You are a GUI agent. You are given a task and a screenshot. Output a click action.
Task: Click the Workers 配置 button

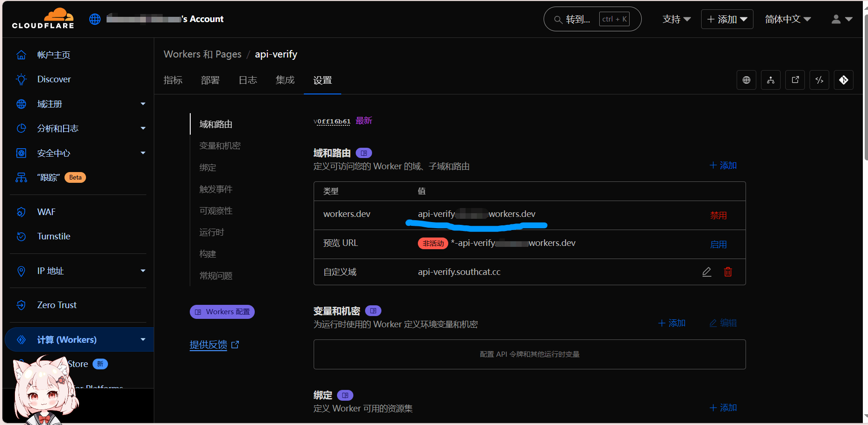pos(222,312)
